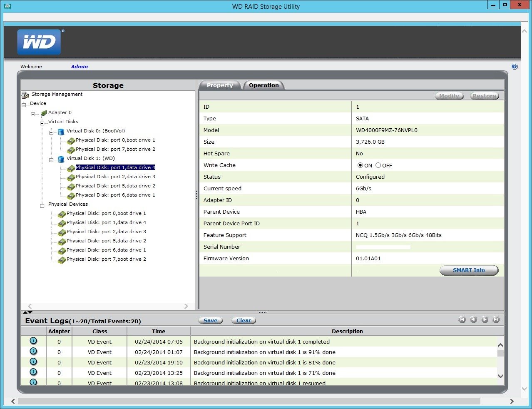
Task: Click the "Description" column header
Action: 347,332
